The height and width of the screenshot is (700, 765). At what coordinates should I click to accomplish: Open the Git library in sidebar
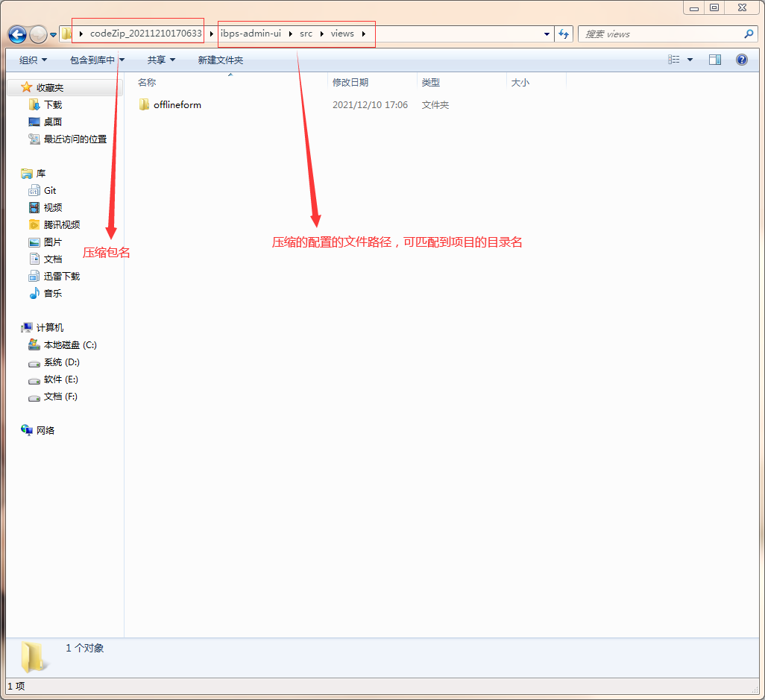click(50, 191)
